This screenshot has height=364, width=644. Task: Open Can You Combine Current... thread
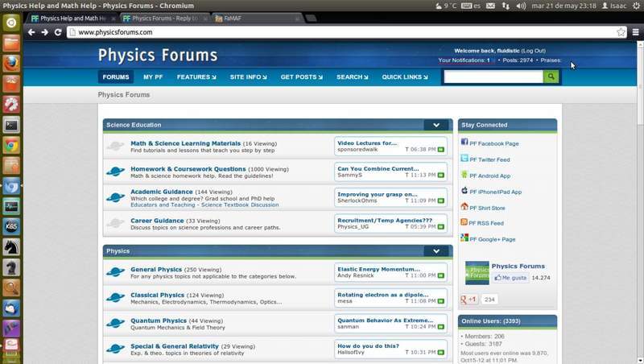[x=378, y=168]
